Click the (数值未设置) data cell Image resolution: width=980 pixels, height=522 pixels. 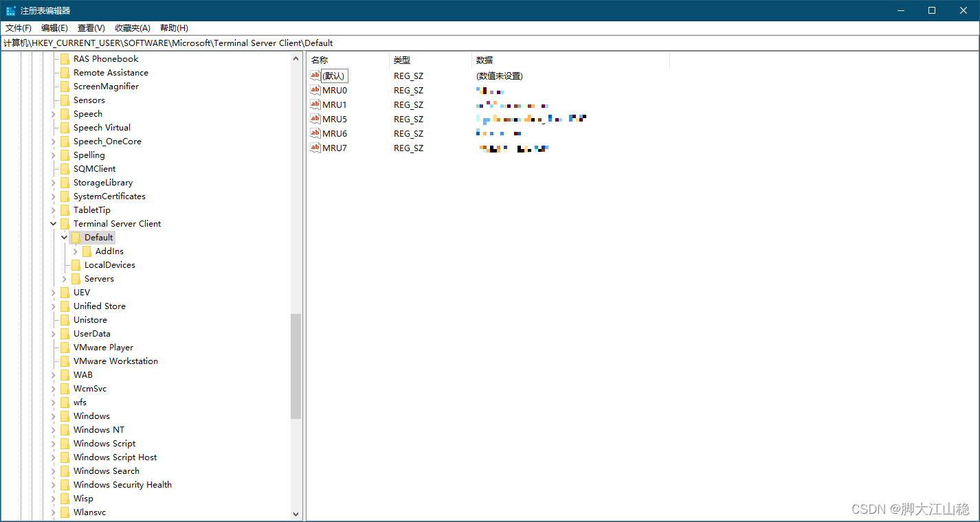pos(500,76)
